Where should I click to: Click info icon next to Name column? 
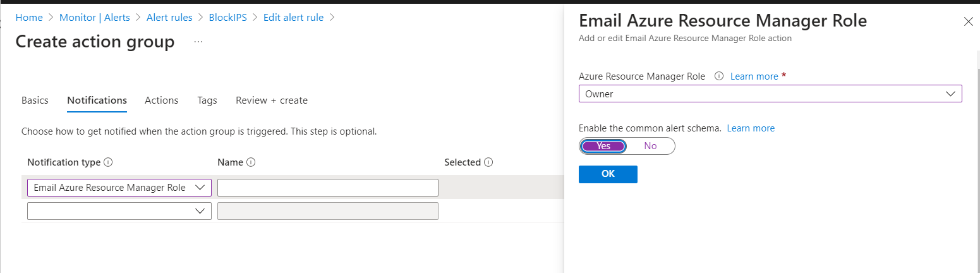point(251,162)
